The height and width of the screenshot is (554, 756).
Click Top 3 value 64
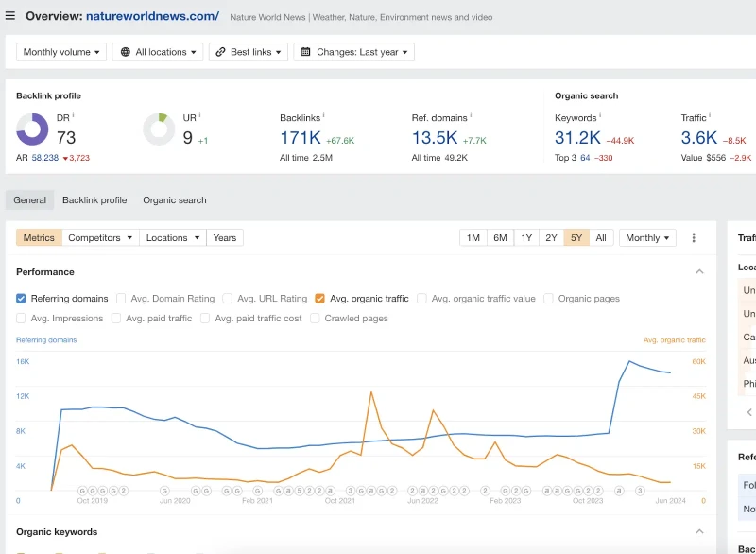(x=585, y=158)
